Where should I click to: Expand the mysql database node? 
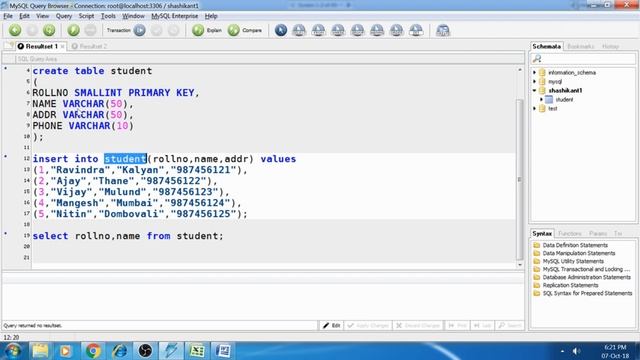coord(535,82)
